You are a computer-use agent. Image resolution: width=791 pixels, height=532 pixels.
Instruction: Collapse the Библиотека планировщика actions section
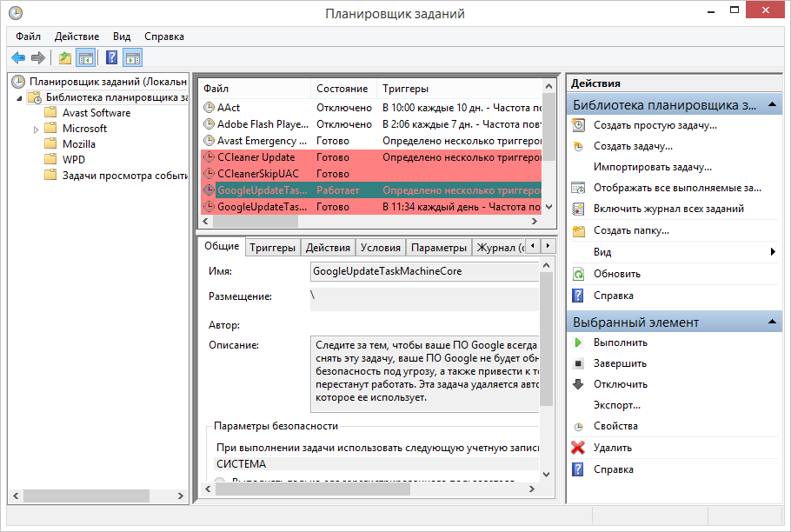point(772,104)
